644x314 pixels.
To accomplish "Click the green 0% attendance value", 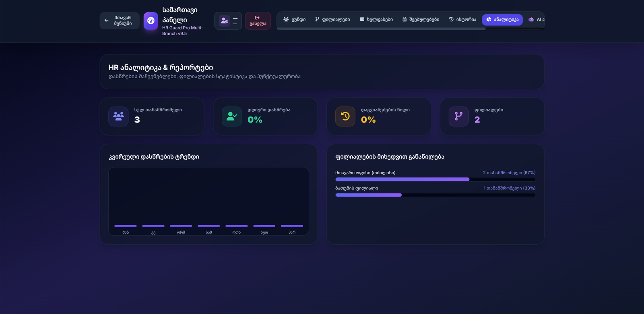I will [x=255, y=120].
